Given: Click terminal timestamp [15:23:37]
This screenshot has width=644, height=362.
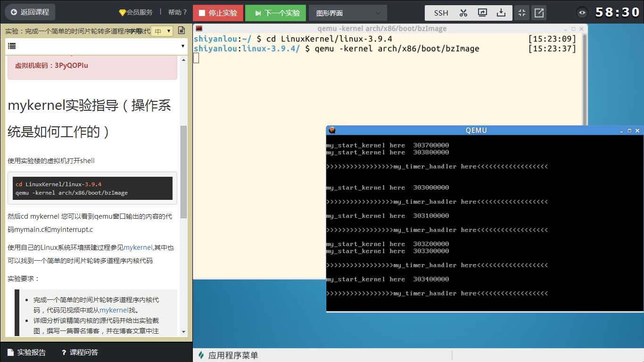Looking at the screenshot, I should 552,49.
